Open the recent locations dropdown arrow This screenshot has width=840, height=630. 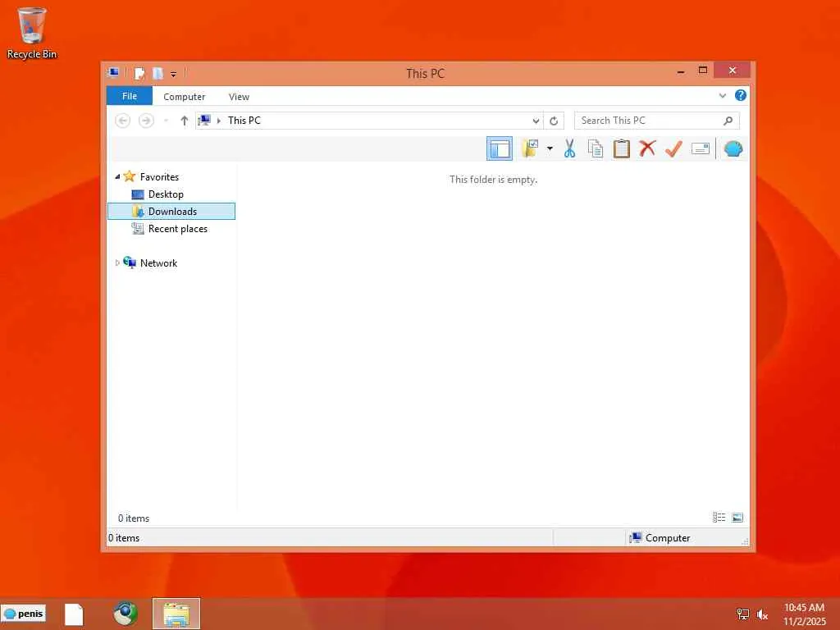pos(166,121)
